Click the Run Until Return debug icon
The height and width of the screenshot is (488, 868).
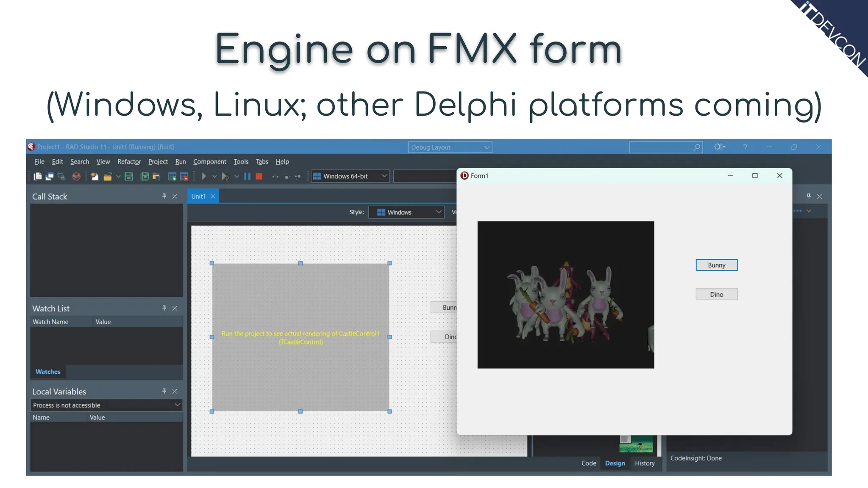[x=298, y=177]
